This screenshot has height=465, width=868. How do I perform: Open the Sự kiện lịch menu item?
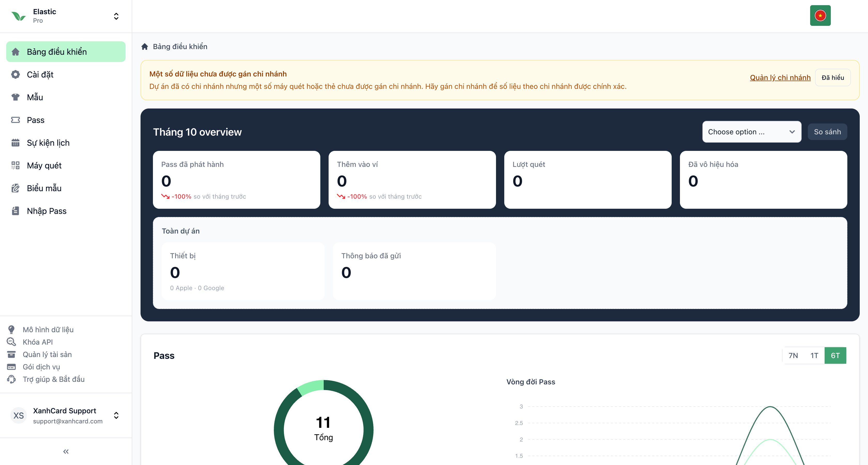[x=66, y=143]
